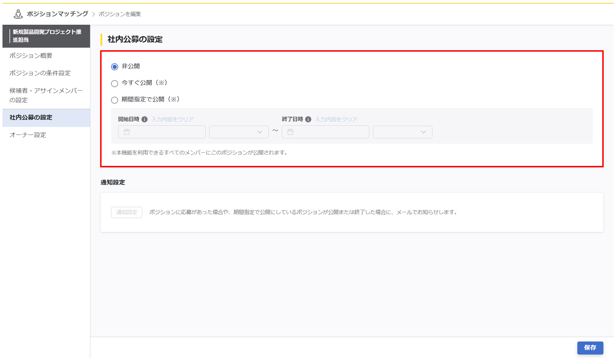Click the 通知設定 button
The height and width of the screenshot is (364, 615).
pos(126,212)
